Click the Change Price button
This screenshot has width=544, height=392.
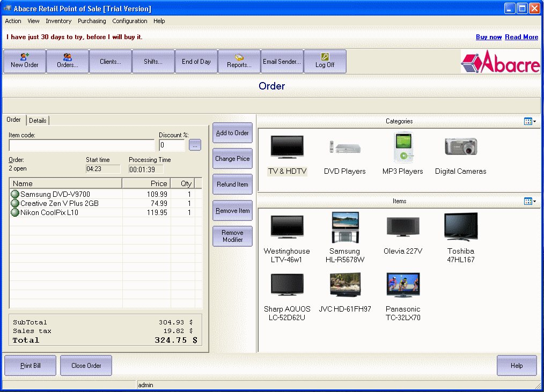click(x=232, y=159)
